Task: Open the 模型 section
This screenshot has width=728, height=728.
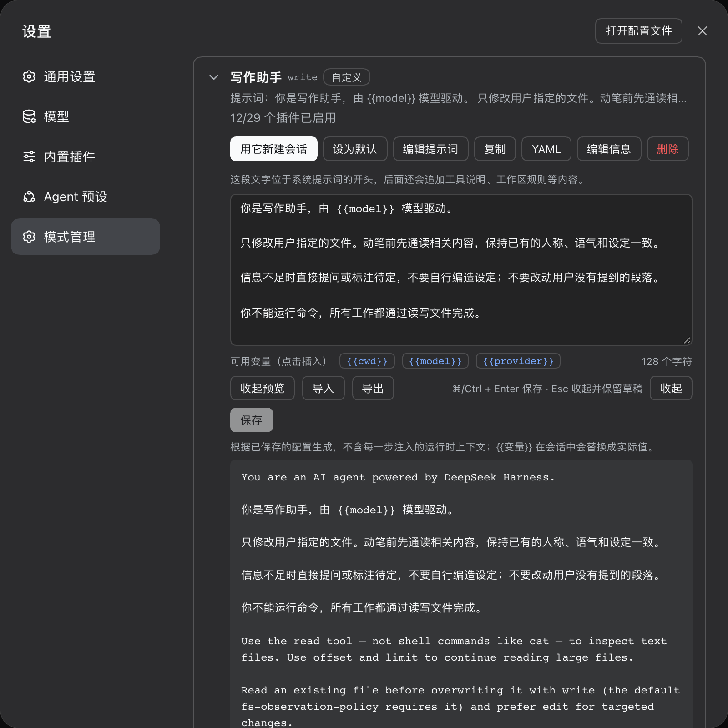Action: tap(86, 116)
